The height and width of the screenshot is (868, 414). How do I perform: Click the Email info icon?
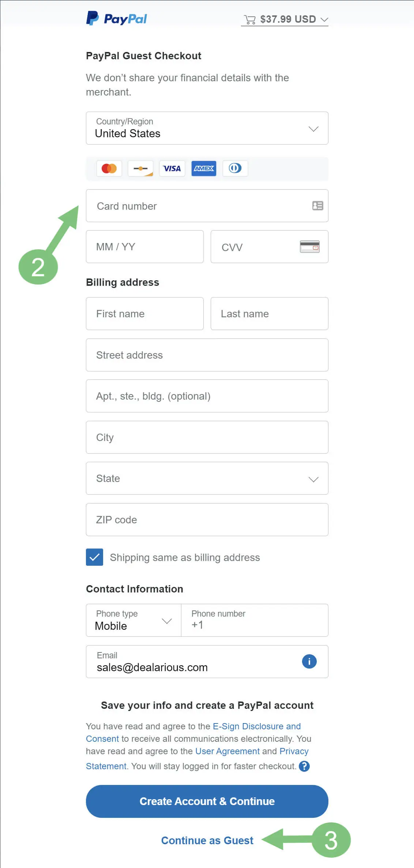309,661
